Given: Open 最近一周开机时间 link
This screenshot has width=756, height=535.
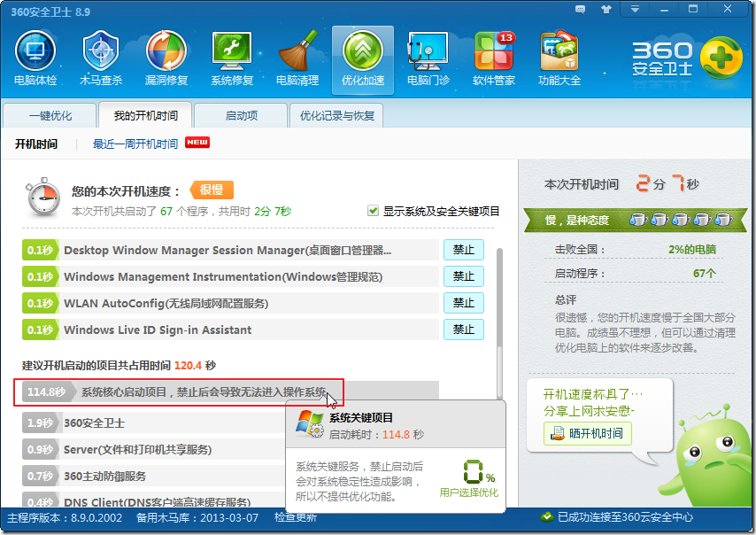Looking at the screenshot, I should [135, 143].
